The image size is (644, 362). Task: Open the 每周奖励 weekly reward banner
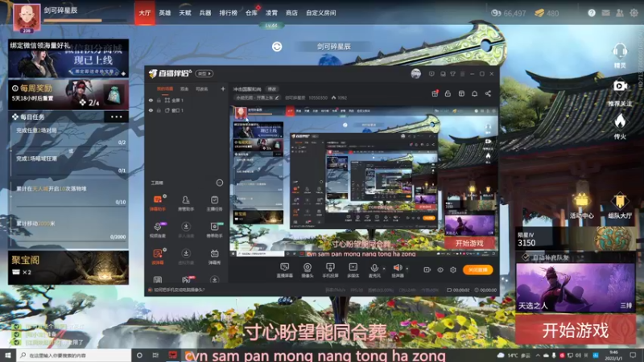coord(68,94)
